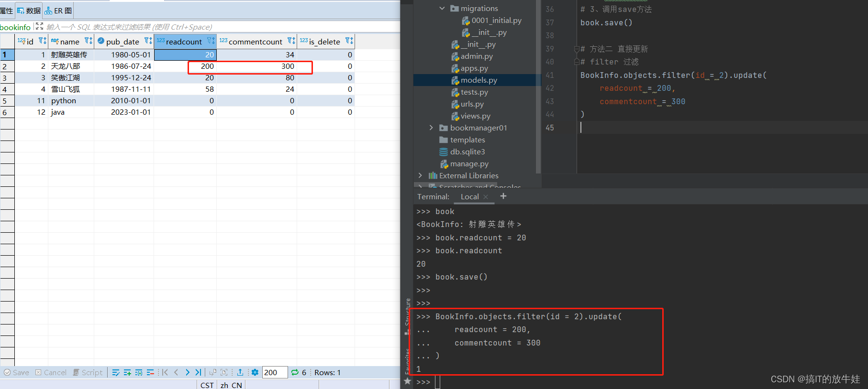The image size is (868, 389).
Task: Collapse the migrations folder
Action: click(442, 8)
